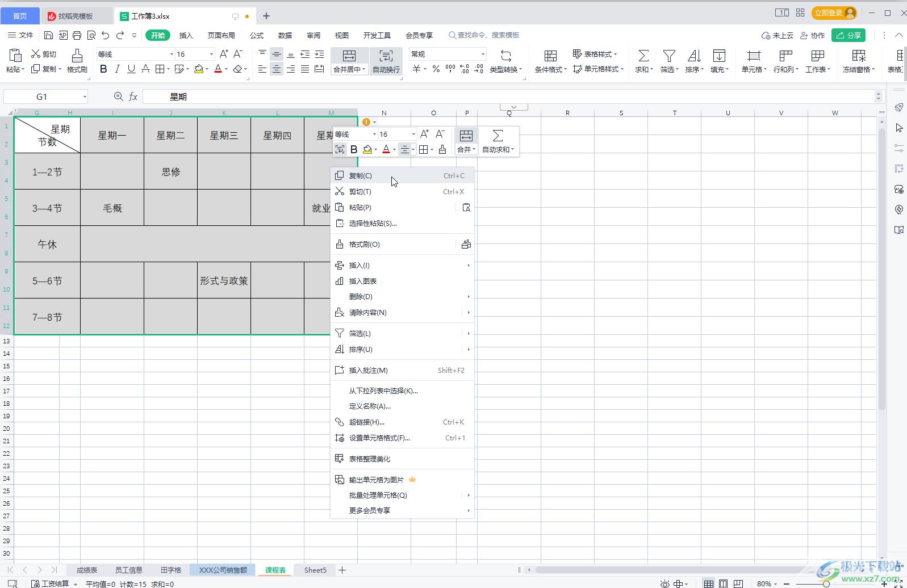Apply red font color from ribbon
This screenshot has width=907, height=588.
point(218,69)
